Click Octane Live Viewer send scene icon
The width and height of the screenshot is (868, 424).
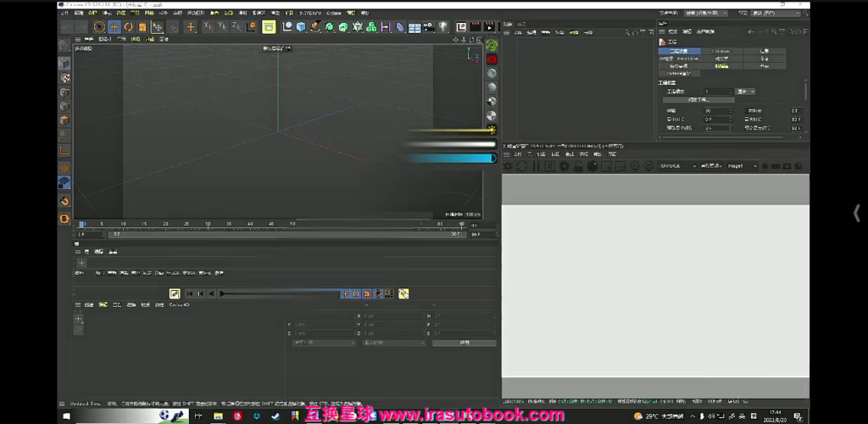point(508,166)
